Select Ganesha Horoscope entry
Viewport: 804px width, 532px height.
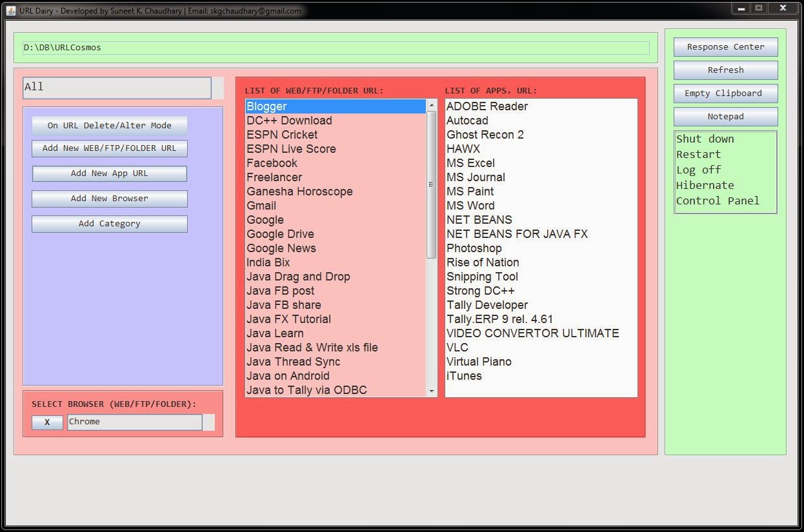point(336,192)
